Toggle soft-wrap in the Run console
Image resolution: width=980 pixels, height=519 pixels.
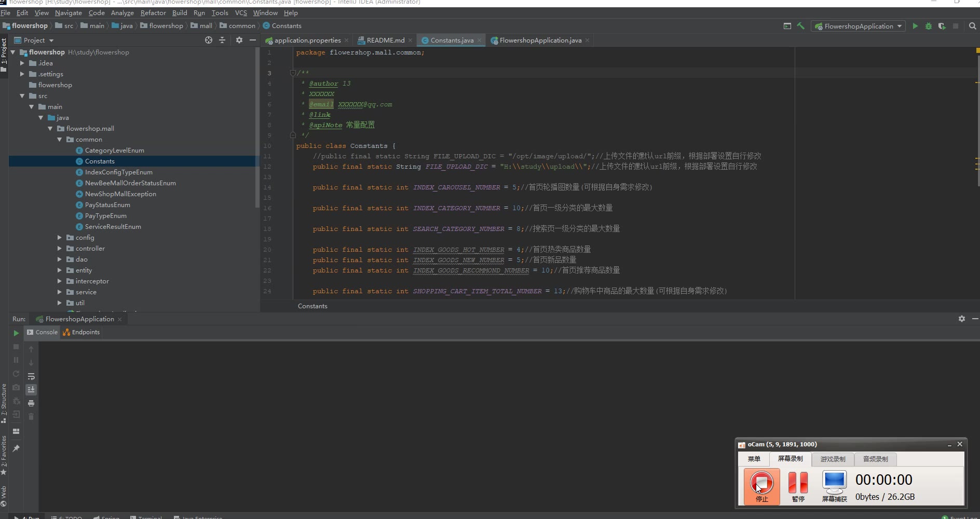point(31,376)
